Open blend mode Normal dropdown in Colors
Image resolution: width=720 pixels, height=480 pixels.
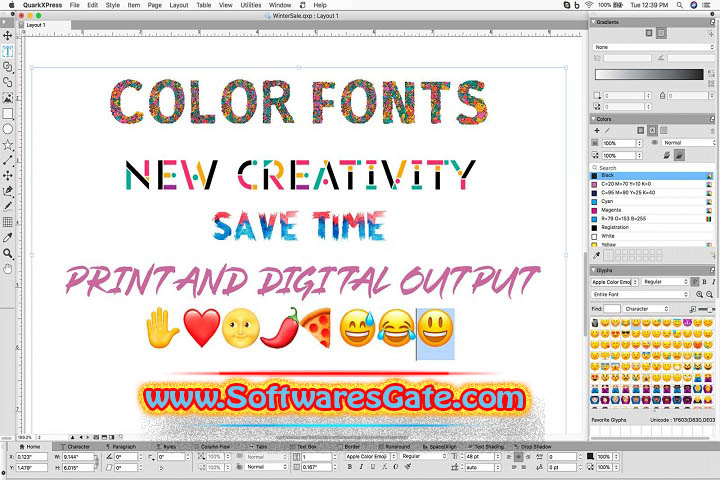(688, 143)
